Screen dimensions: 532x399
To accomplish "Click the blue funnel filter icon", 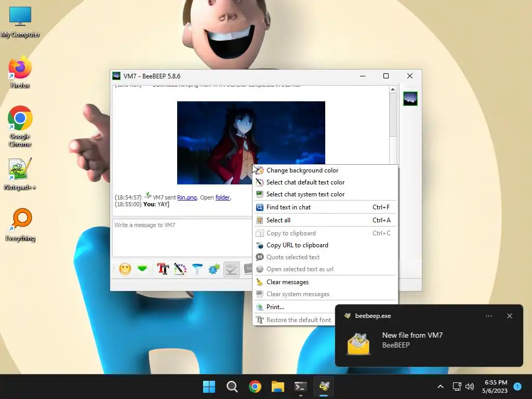I will (x=197, y=269).
